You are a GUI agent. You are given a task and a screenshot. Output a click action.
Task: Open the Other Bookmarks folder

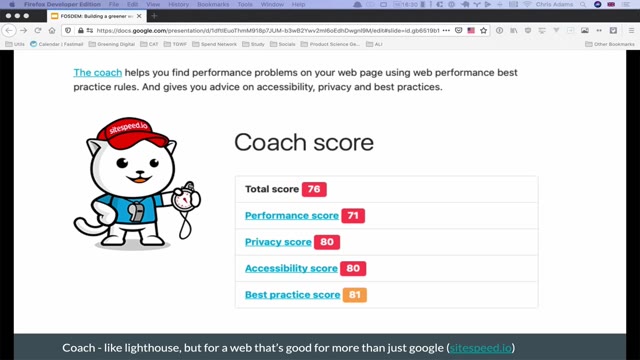[x=610, y=44]
